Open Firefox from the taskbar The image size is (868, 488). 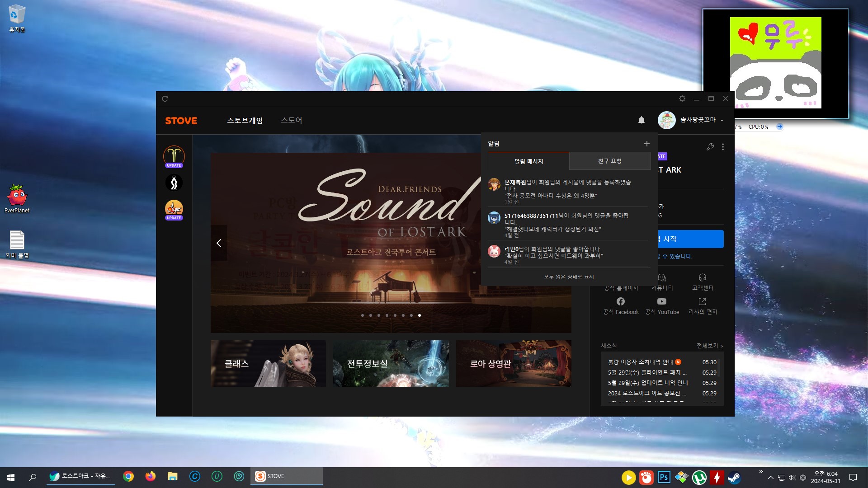(x=151, y=477)
